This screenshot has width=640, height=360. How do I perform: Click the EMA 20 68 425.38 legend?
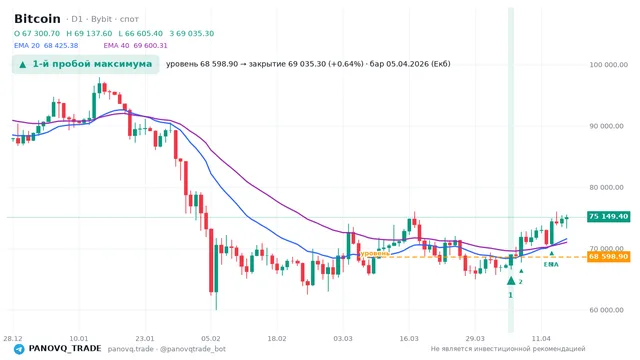coord(46,45)
